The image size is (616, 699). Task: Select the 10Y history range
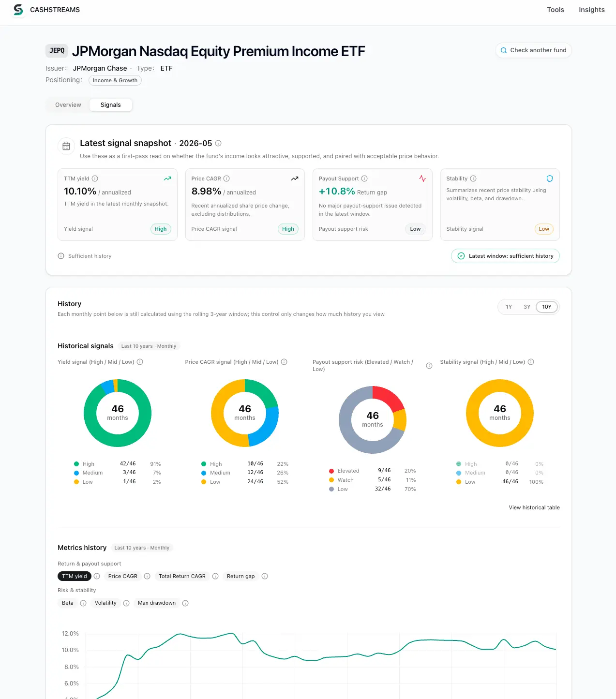coord(547,307)
